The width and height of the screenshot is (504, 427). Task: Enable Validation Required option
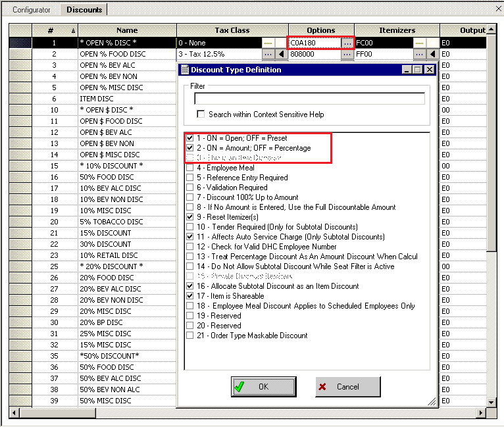pos(190,188)
